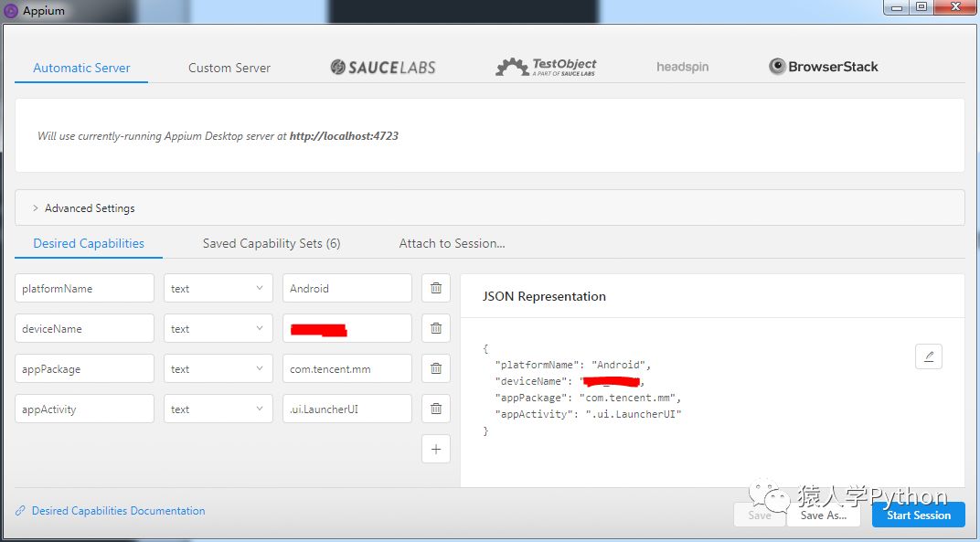980x542 pixels.
Task: Click the appActivity capability name field
Action: 84,409
